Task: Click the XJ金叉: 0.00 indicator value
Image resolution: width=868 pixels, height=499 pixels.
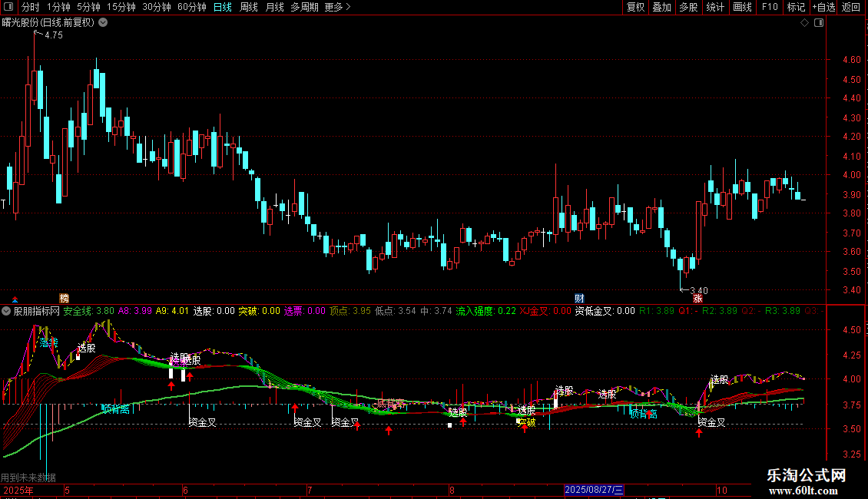Action: tap(545, 311)
